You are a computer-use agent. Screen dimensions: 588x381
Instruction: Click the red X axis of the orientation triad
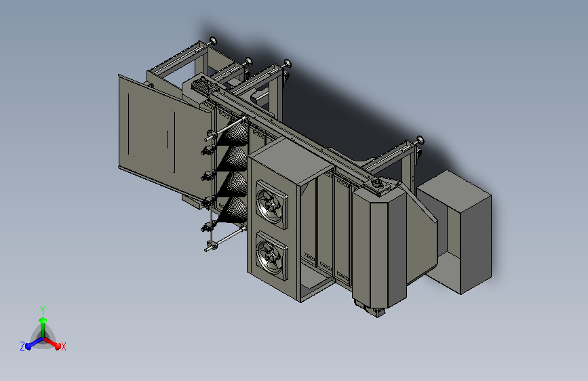(52, 342)
